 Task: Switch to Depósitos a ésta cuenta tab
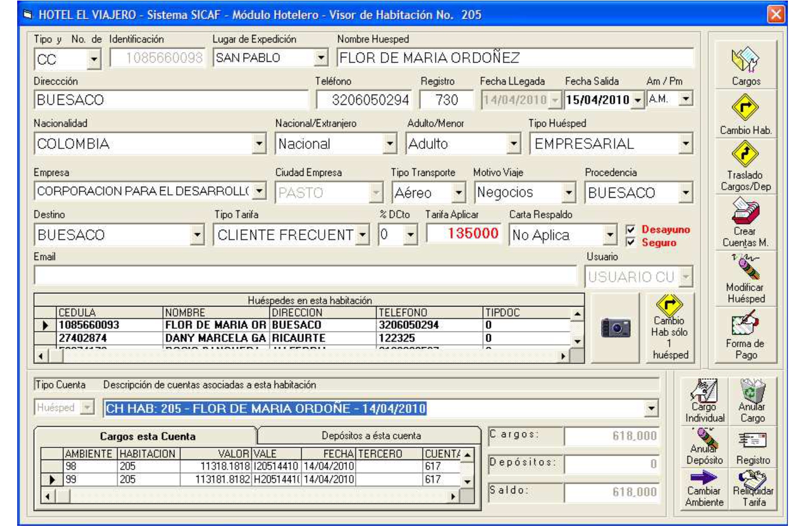pyautogui.click(x=370, y=435)
